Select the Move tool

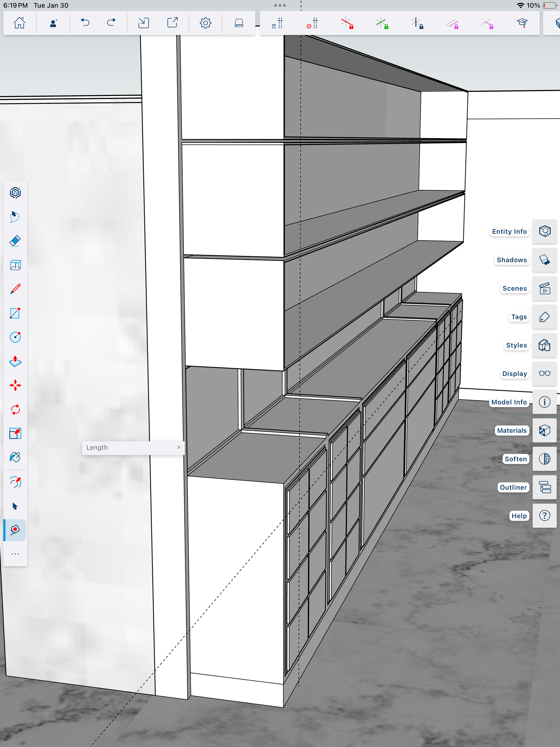tap(15, 385)
